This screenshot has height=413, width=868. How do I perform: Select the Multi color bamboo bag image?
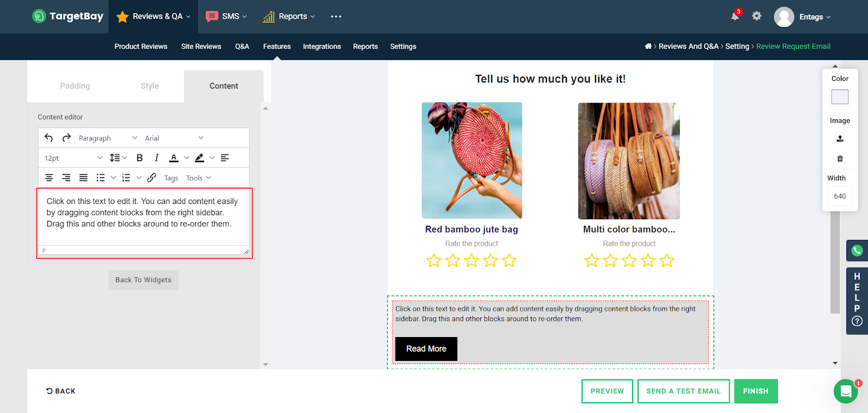click(629, 161)
